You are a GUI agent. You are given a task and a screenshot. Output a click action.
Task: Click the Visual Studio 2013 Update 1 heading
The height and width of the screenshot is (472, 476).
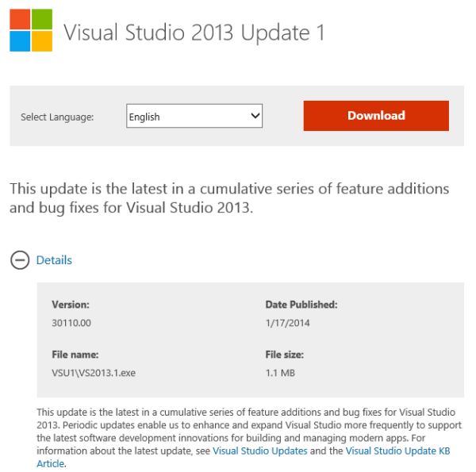[x=194, y=33]
